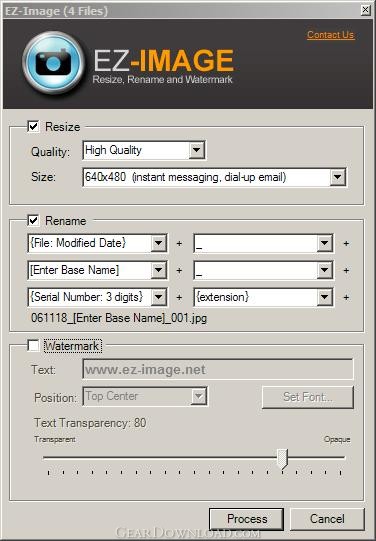Close the EZ-Image dialog window
Image resolution: width=376 pixels, height=541 pixels.
coord(365,10)
